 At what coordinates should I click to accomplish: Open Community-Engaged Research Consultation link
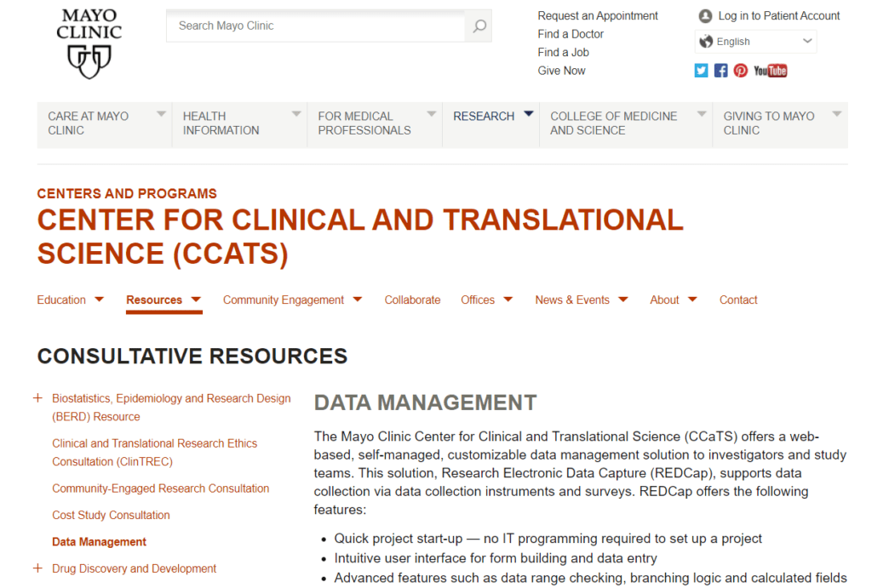(x=161, y=488)
